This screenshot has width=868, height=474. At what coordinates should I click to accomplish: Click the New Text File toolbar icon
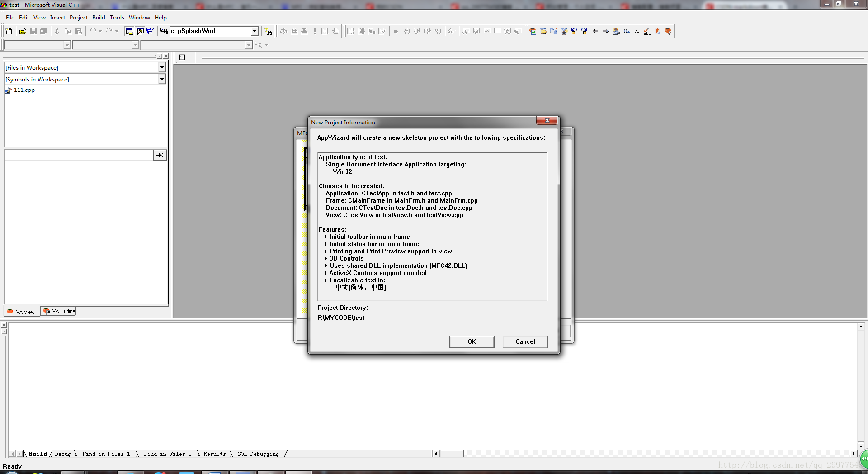(9, 31)
